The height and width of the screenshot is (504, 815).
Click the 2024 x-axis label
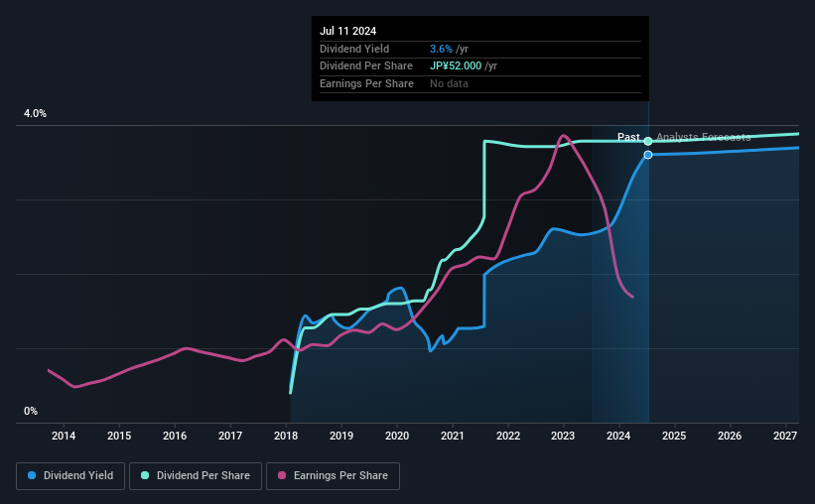(618, 436)
